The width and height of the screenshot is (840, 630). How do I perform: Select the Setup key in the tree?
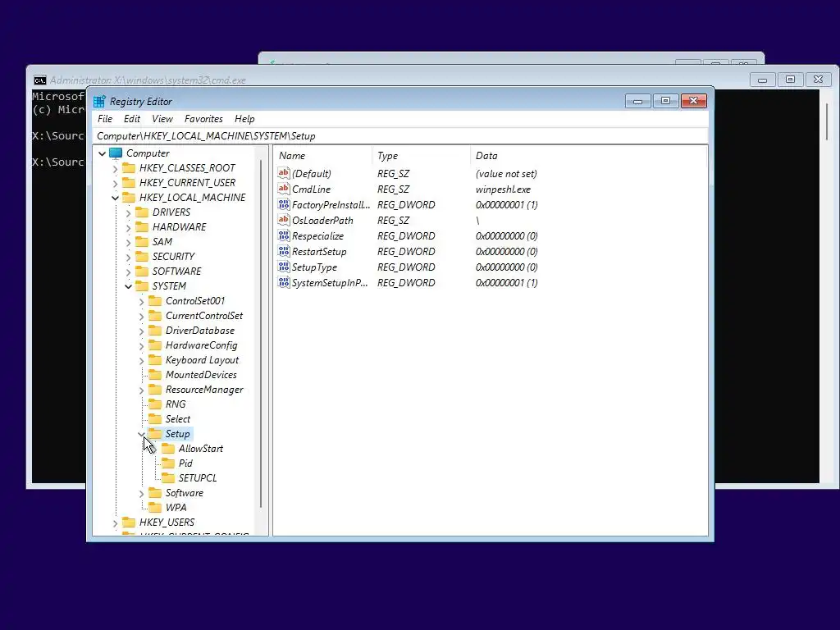(x=177, y=434)
